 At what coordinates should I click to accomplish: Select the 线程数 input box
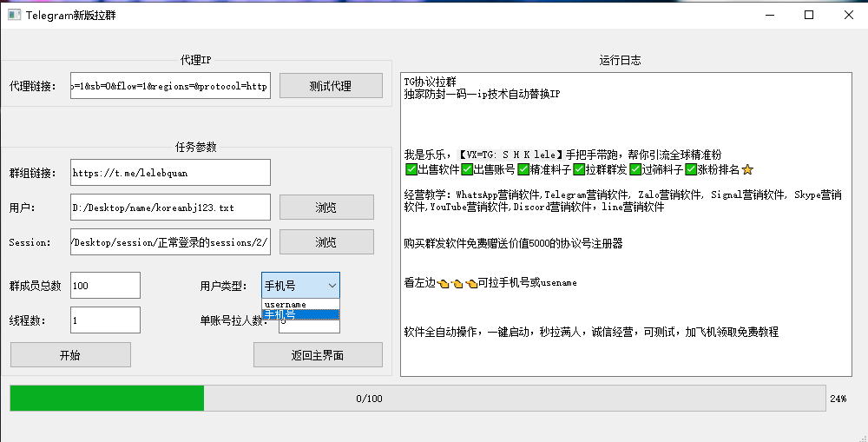tap(105, 320)
